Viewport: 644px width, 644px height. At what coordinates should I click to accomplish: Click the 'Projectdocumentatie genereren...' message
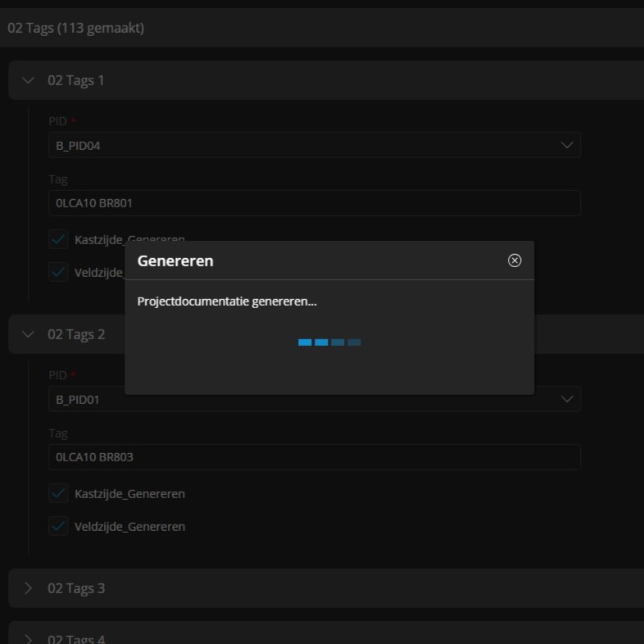227,301
